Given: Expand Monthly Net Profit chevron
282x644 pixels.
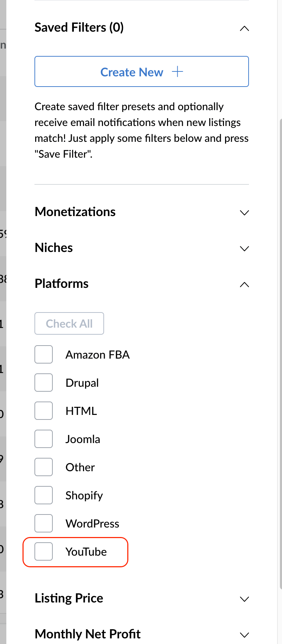Looking at the screenshot, I should tap(244, 635).
